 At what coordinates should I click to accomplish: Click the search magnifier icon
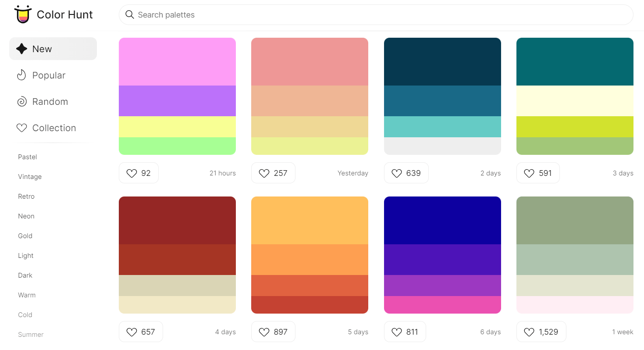pyautogui.click(x=130, y=14)
